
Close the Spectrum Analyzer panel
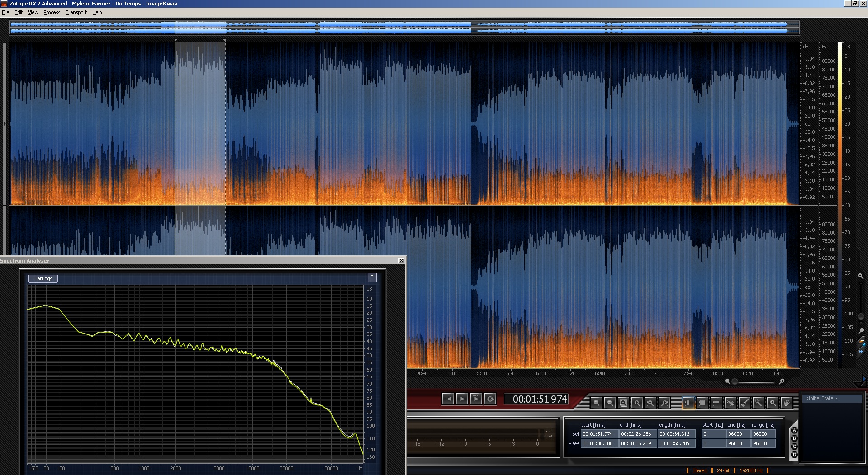pos(401,261)
